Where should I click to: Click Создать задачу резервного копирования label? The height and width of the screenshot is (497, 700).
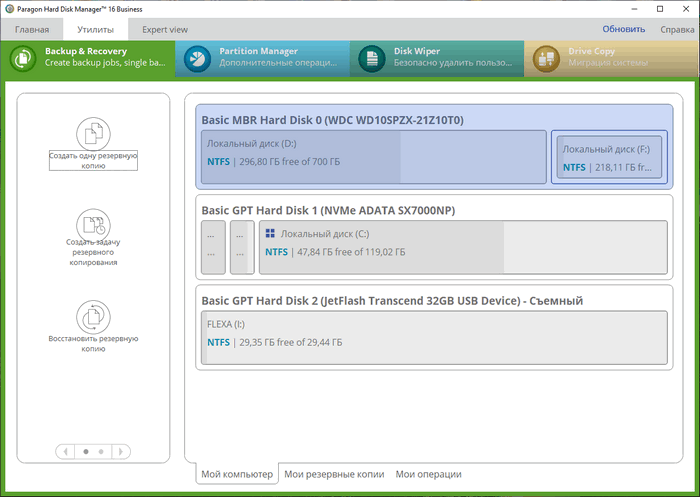(x=93, y=252)
